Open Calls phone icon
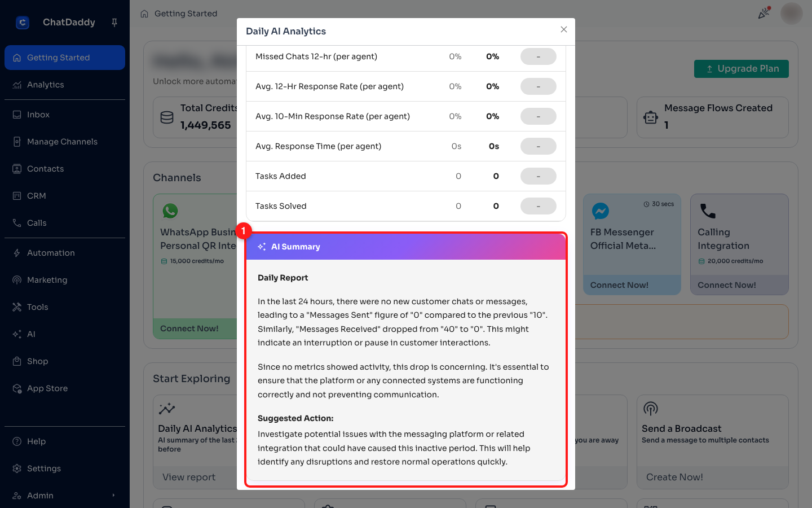Image resolution: width=812 pixels, height=508 pixels. point(17,223)
